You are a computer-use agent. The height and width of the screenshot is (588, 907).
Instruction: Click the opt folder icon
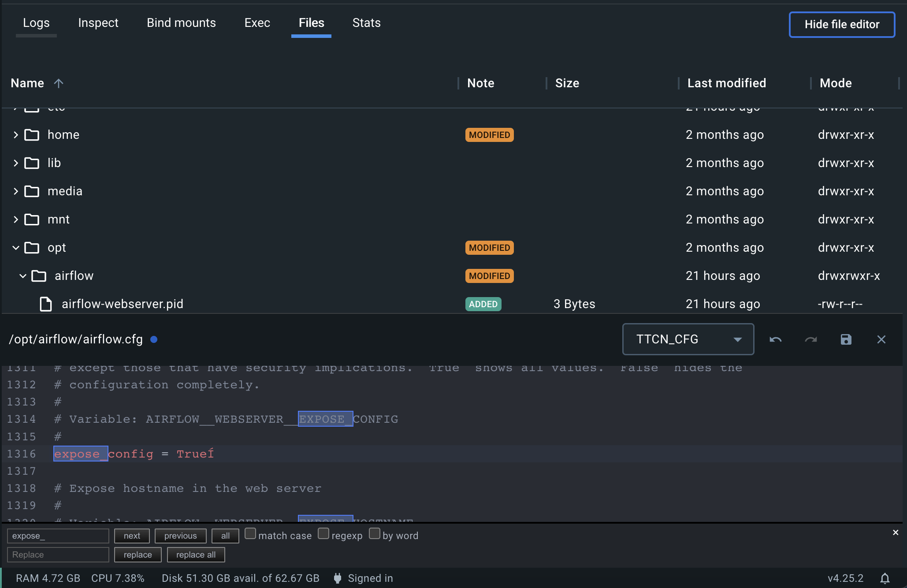32,248
